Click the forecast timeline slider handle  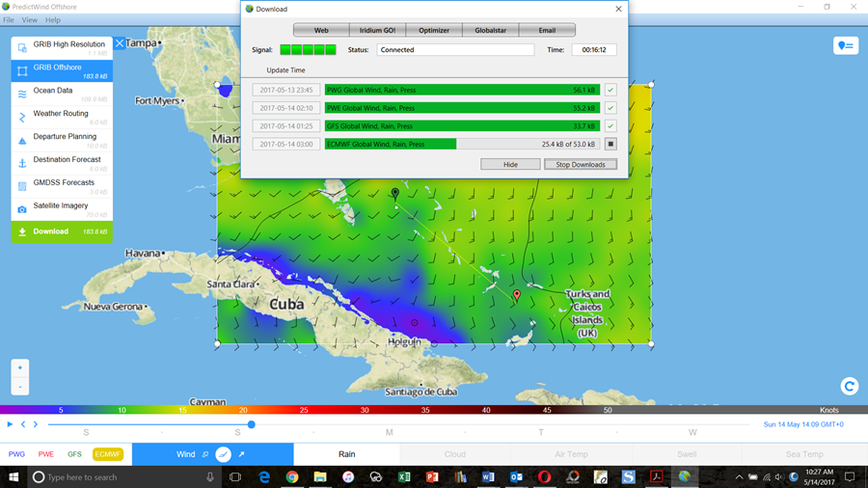[x=251, y=424]
